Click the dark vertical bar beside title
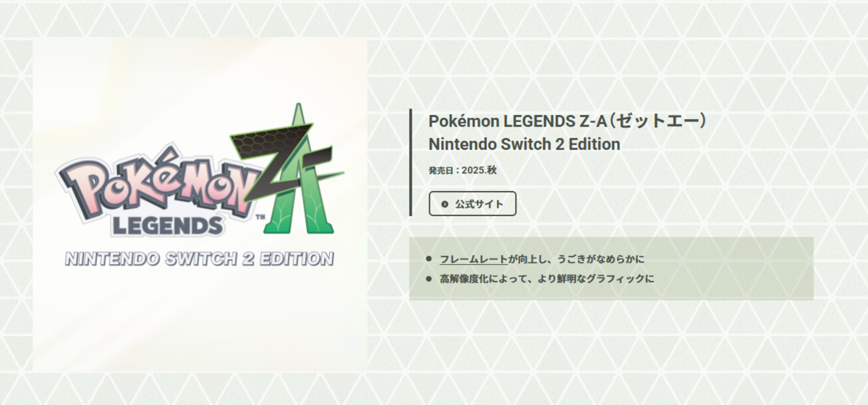868x405 pixels. [x=411, y=162]
